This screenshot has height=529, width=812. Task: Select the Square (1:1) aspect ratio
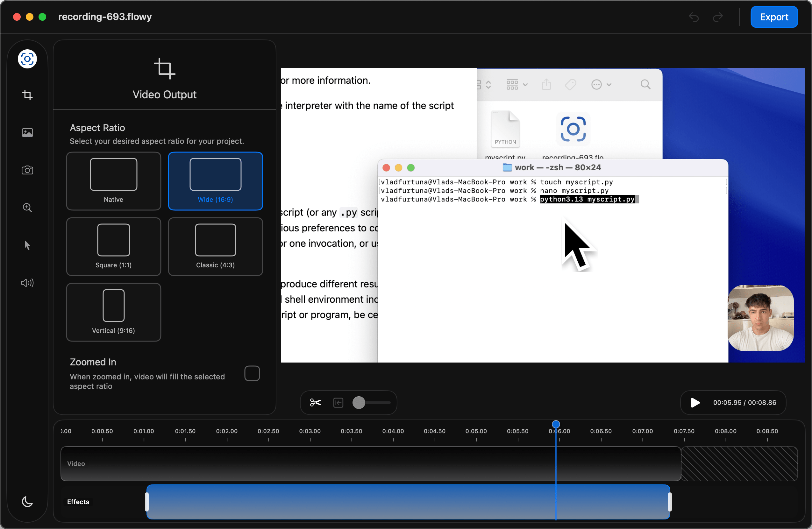[113, 246]
